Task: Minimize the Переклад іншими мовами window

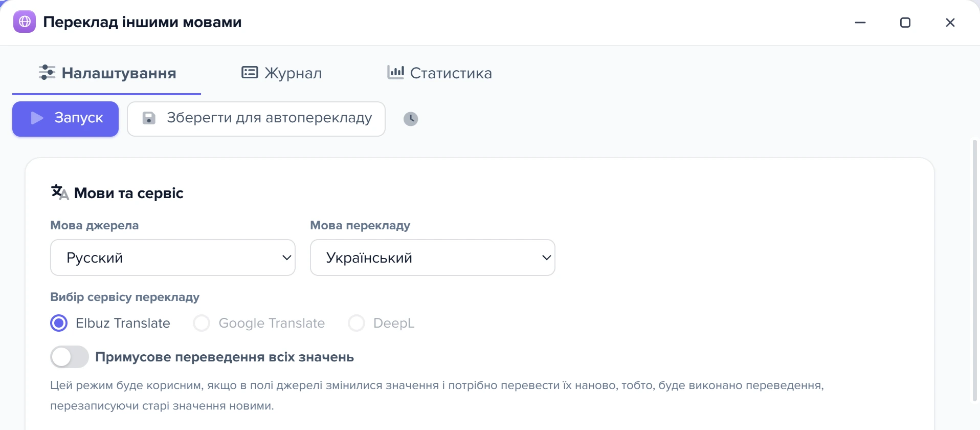Action: pos(860,23)
